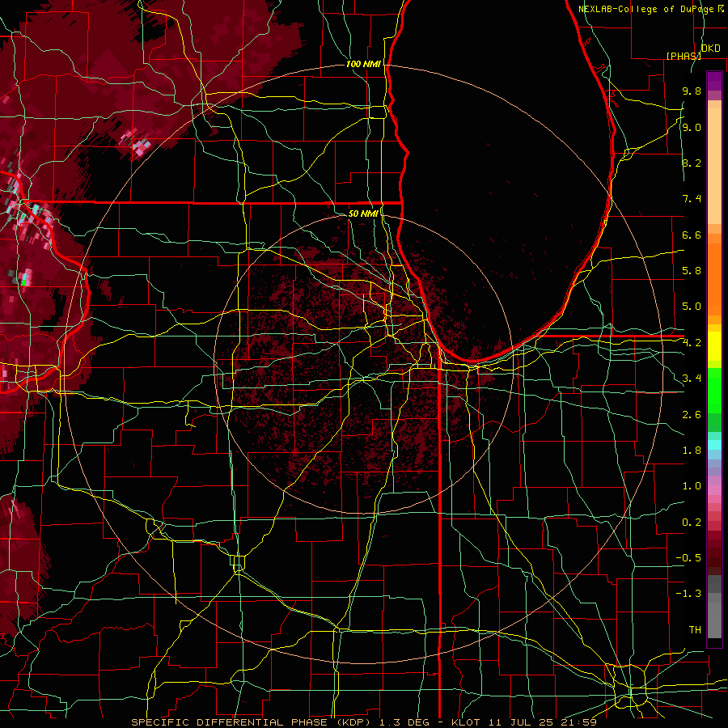Screen dimensions: 728x728
Task: Click the TH label on the scale
Action: pyautogui.click(x=695, y=630)
